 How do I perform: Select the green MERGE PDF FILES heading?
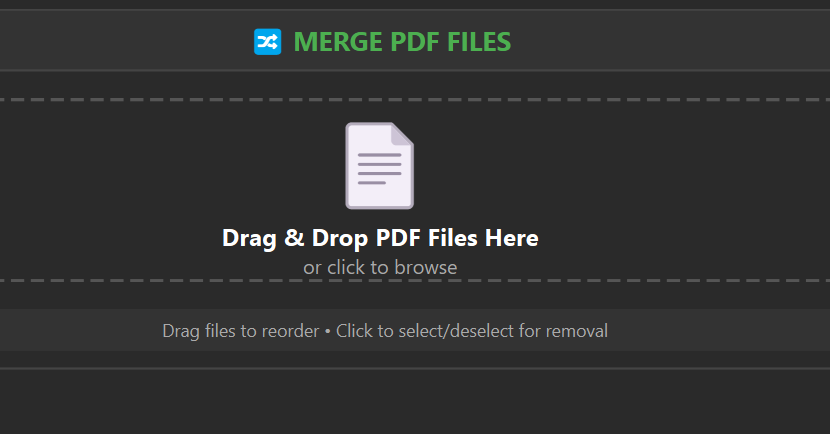tap(402, 42)
